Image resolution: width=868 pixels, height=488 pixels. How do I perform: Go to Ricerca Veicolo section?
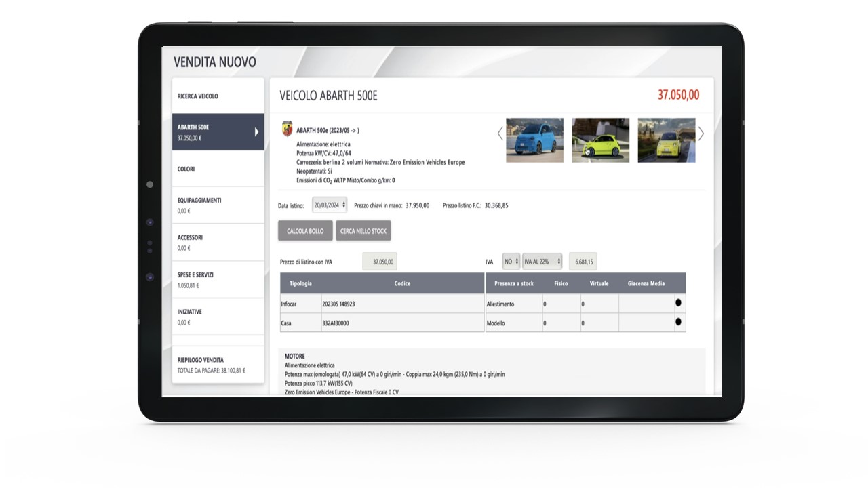[218, 96]
